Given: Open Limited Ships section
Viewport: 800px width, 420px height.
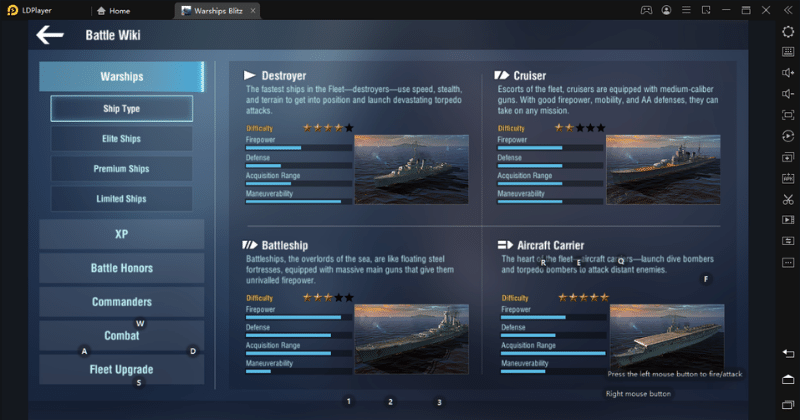Looking at the screenshot, I should [121, 199].
